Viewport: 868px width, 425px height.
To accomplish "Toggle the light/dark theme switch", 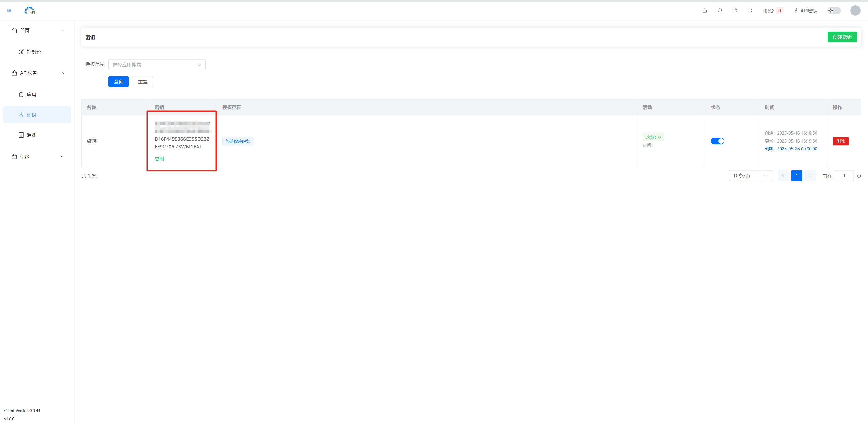I will pyautogui.click(x=834, y=11).
